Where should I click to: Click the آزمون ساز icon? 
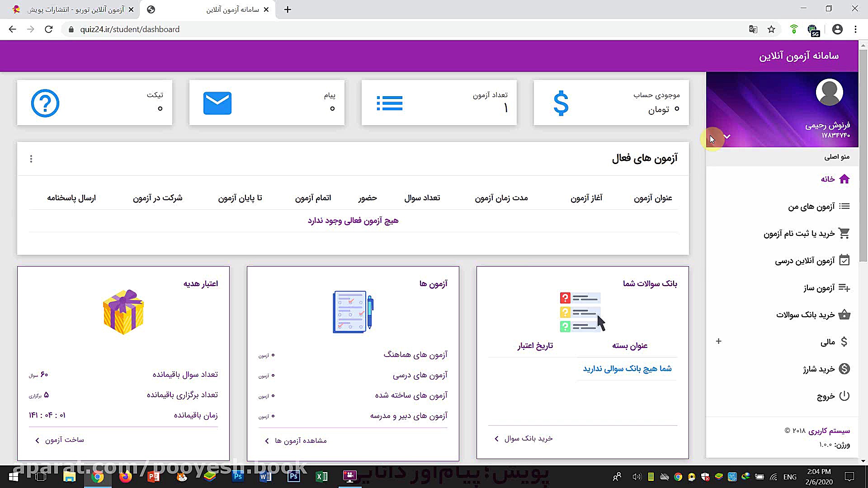[844, 287]
